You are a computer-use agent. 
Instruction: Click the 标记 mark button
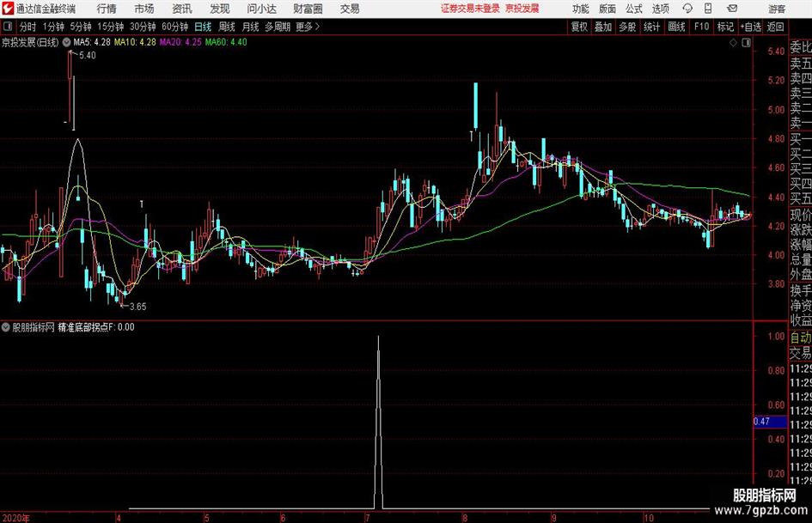coord(725,27)
